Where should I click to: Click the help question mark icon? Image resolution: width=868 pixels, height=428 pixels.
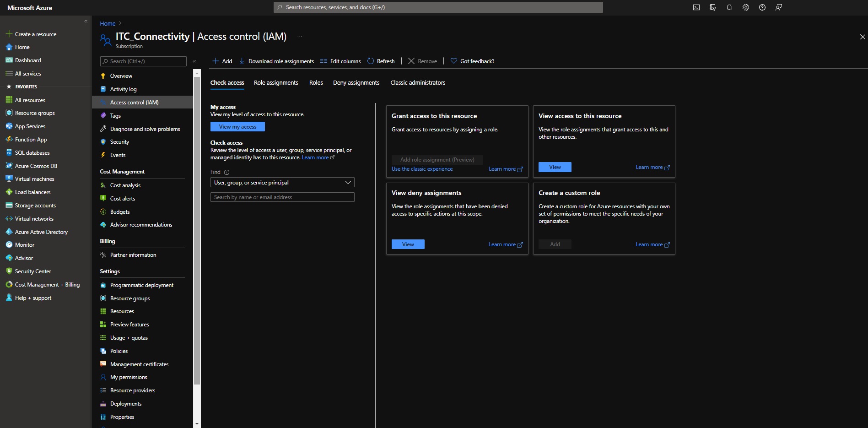(762, 7)
